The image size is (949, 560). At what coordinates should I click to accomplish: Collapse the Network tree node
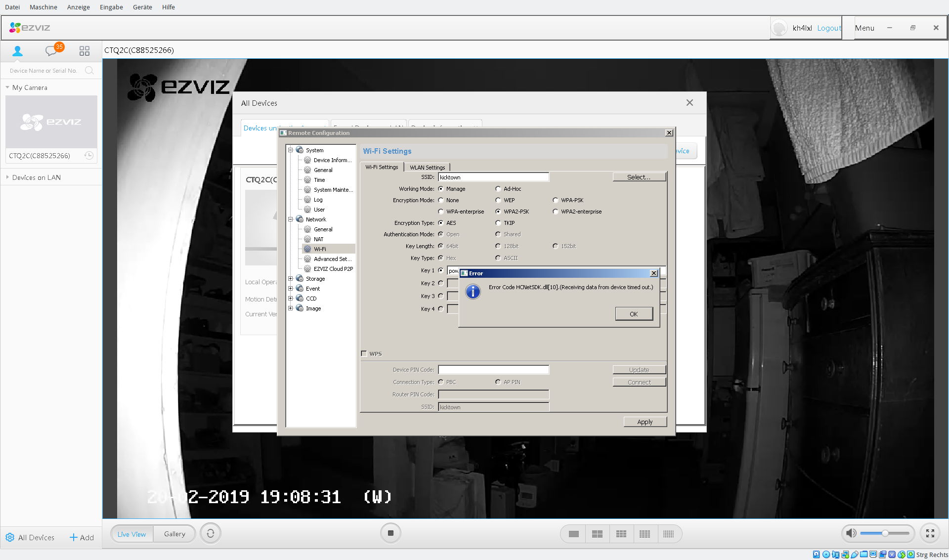pos(291,219)
